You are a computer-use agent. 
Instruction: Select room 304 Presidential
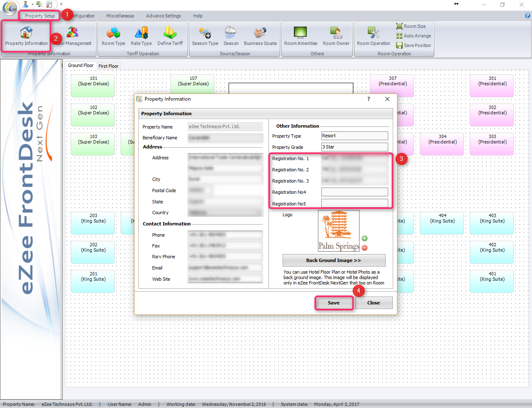(x=442, y=144)
